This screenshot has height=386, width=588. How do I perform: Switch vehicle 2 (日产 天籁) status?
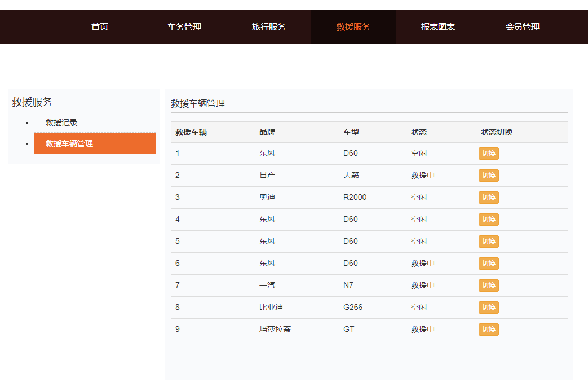pyautogui.click(x=488, y=175)
